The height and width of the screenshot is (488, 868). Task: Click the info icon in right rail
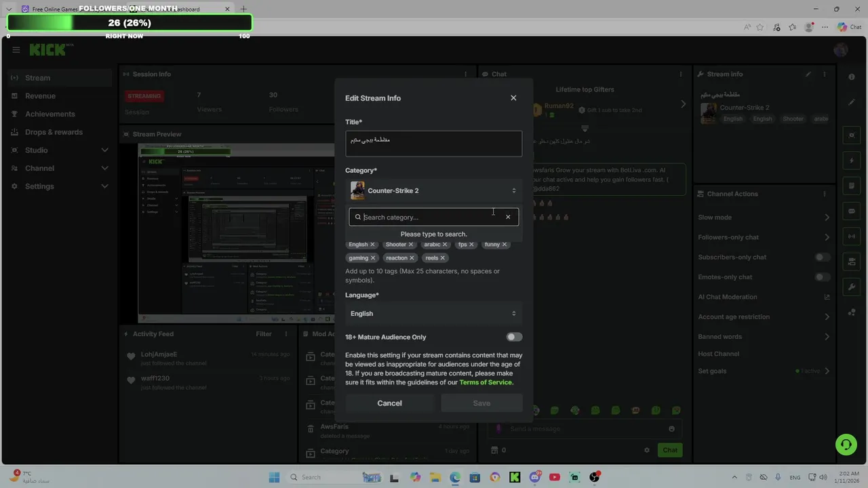[852, 77]
